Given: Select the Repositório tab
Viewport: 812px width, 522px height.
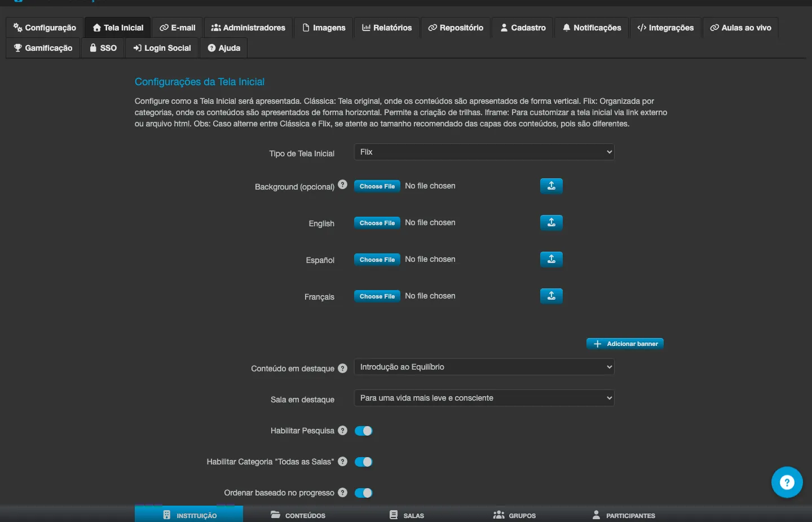Looking at the screenshot, I should click(x=456, y=28).
